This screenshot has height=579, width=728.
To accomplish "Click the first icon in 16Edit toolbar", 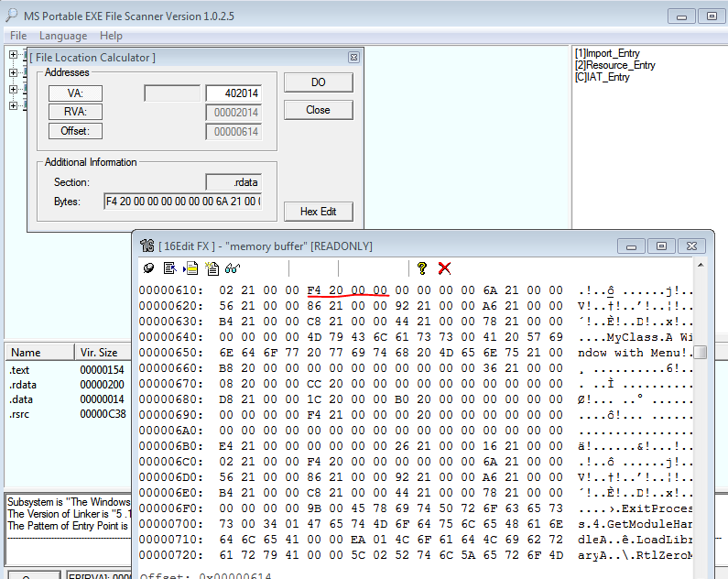I will pyautogui.click(x=149, y=268).
